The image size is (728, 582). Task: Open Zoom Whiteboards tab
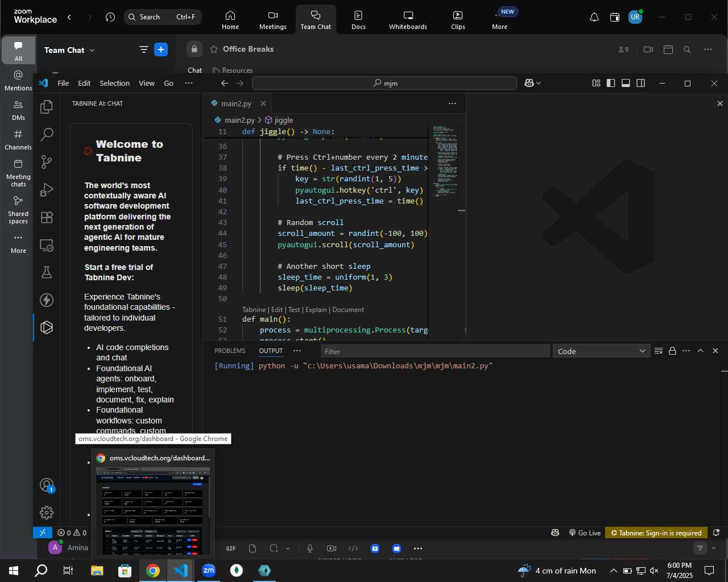[x=408, y=19]
